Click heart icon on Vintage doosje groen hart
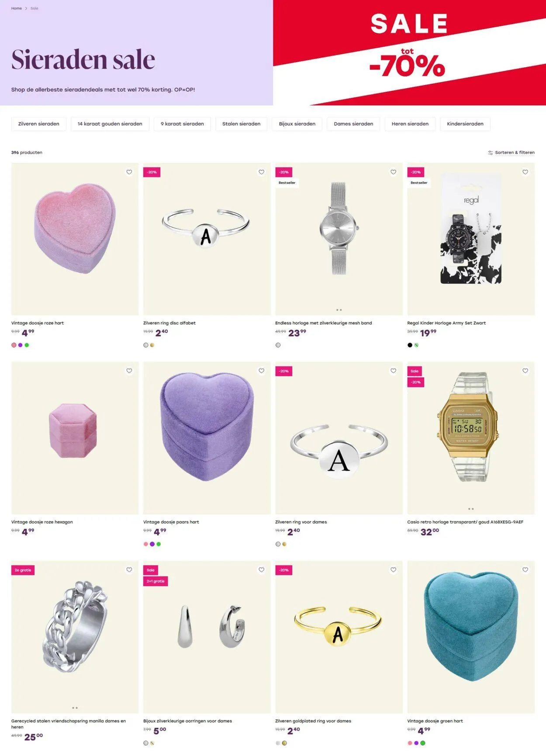Image resolution: width=546 pixels, height=756 pixels. (525, 570)
